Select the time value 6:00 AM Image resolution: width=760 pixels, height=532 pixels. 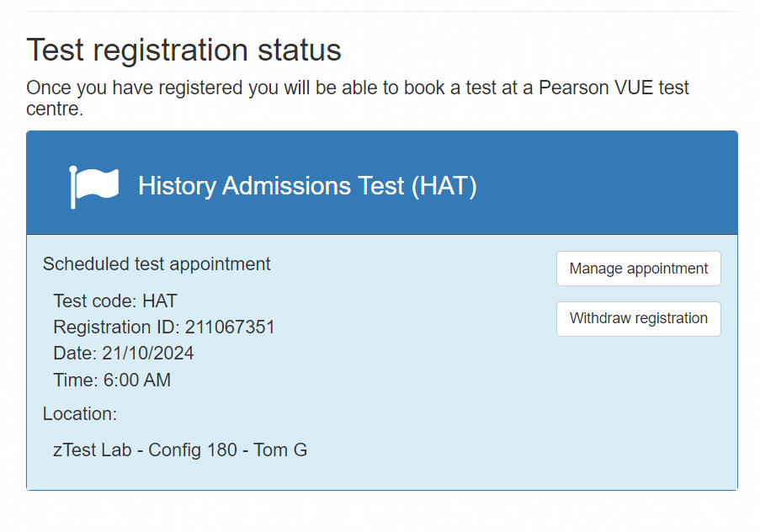(x=137, y=380)
